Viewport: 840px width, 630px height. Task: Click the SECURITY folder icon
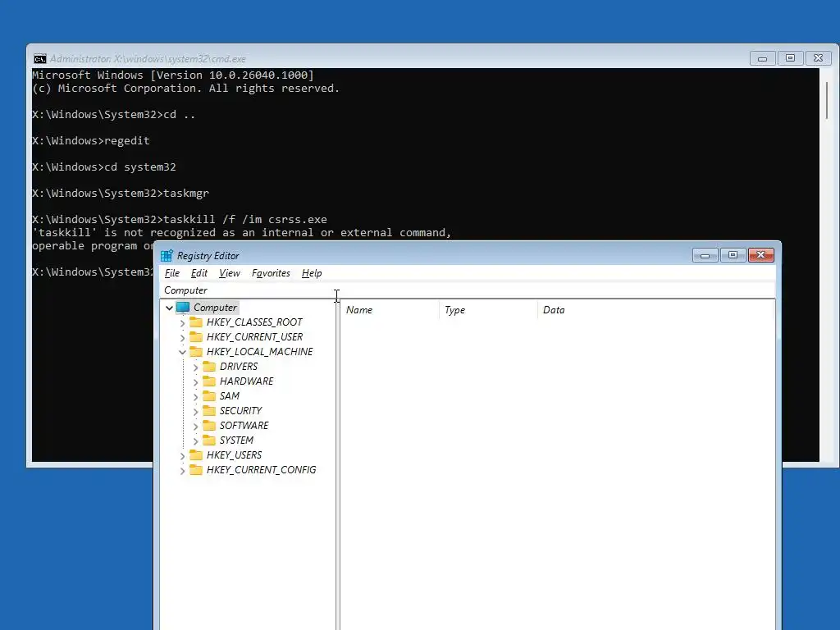pos(209,410)
